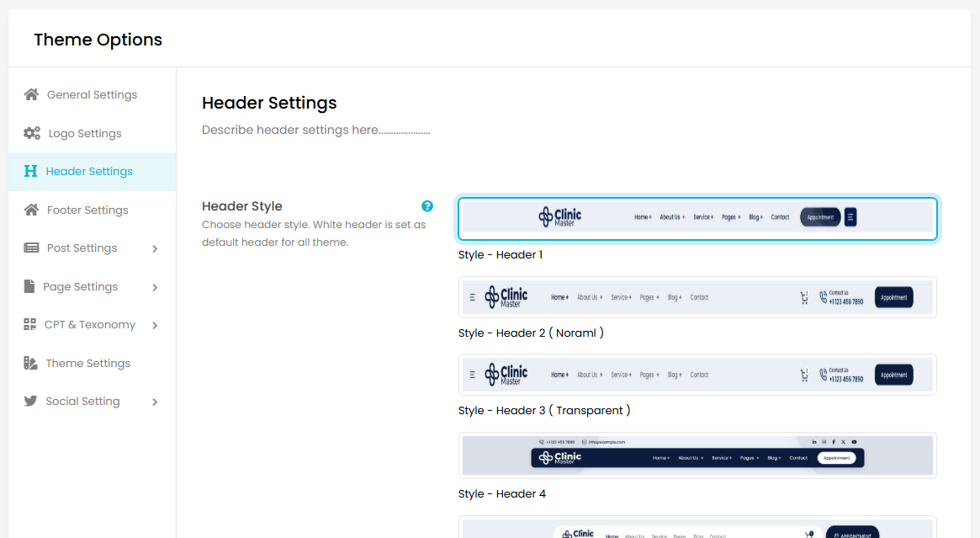Choose the Header 2 Normal style image
Viewport: 980px width, 538px height.
point(697,297)
